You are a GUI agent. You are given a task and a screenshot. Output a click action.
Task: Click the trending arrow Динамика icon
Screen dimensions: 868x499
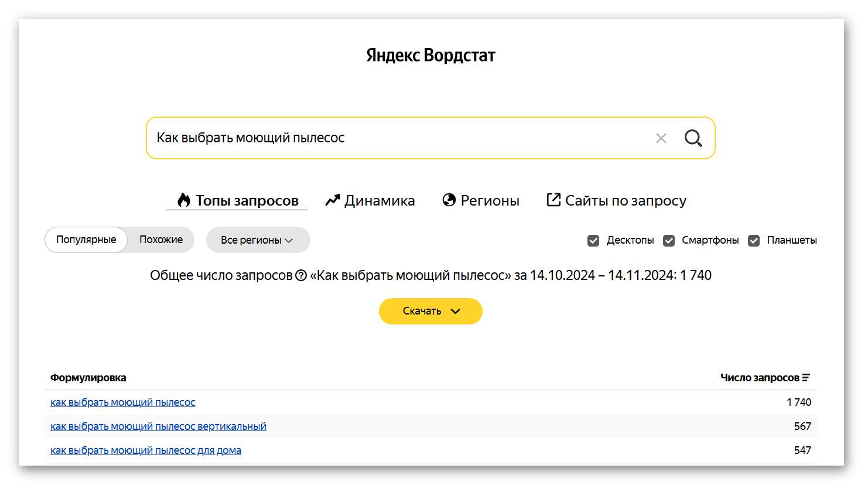pyautogui.click(x=333, y=200)
